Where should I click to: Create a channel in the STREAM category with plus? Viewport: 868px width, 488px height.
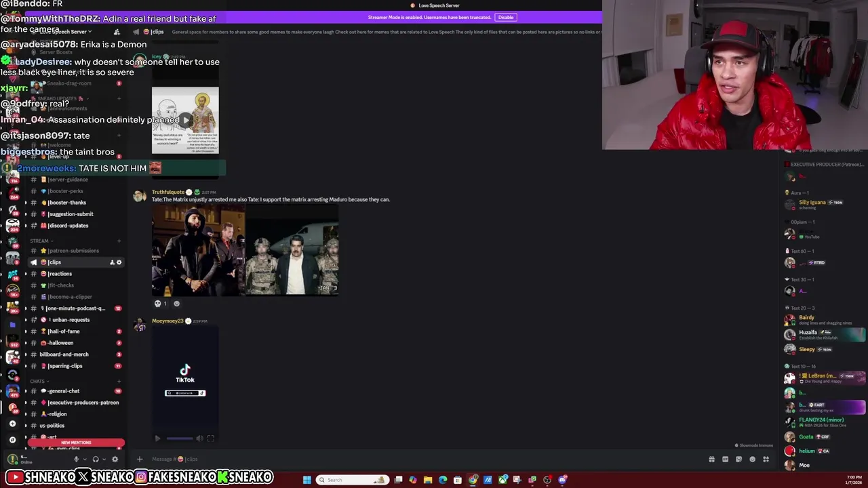[x=119, y=241]
